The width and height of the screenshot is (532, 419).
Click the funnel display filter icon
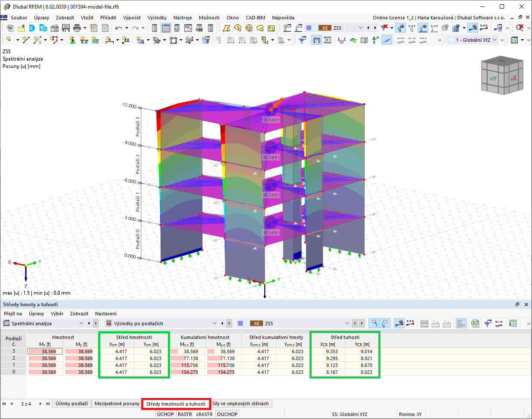(303, 40)
